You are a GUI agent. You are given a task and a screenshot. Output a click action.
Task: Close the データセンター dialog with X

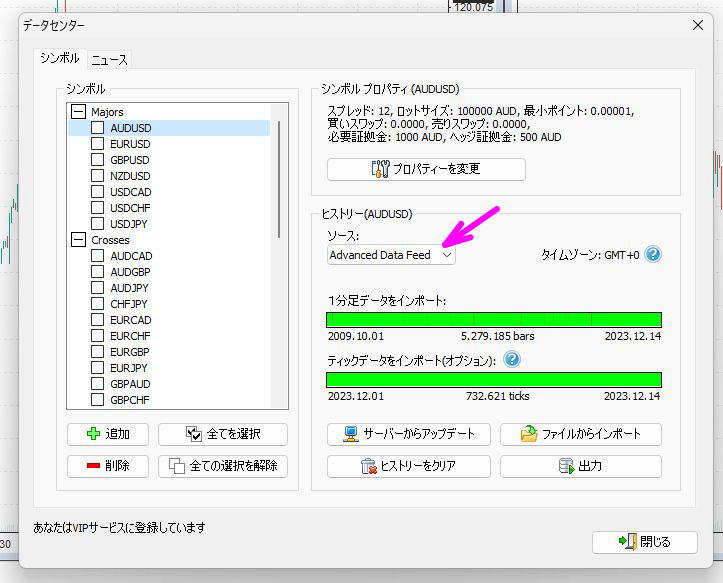point(698,25)
